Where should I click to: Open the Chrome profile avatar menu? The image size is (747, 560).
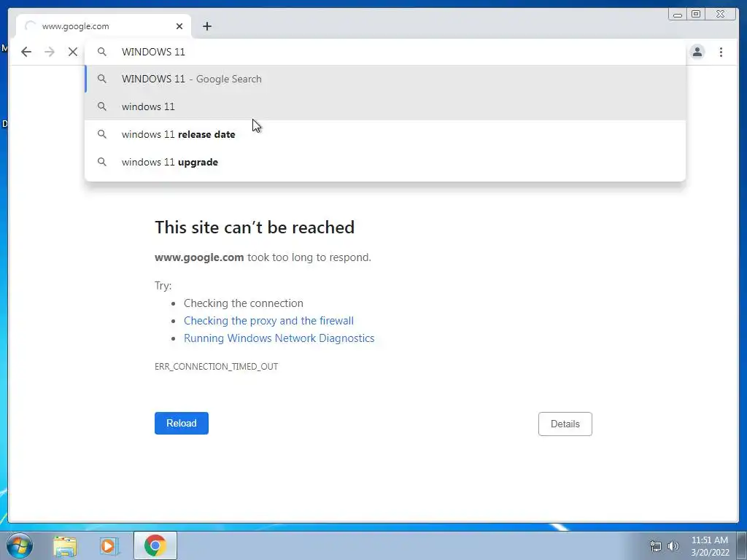697,52
